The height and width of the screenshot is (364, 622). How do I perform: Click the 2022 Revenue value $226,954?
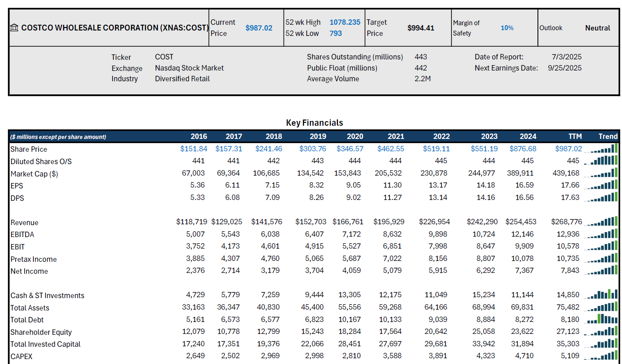tap(434, 222)
